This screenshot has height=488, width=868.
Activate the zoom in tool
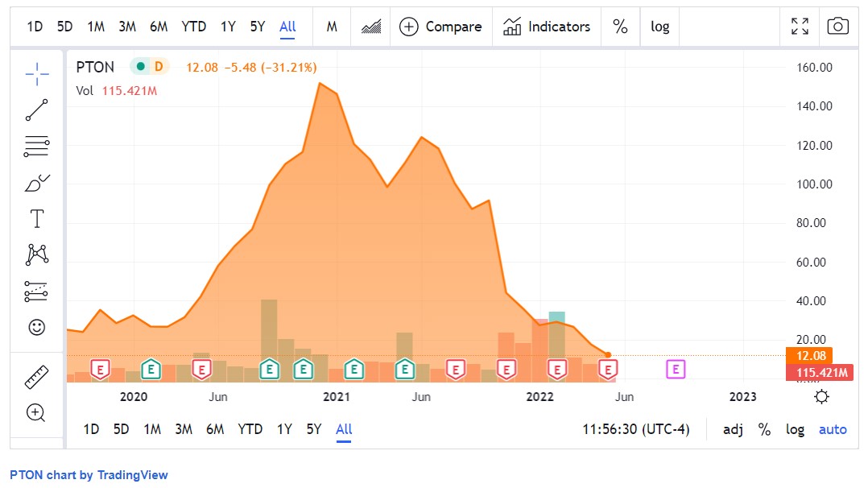[36, 412]
